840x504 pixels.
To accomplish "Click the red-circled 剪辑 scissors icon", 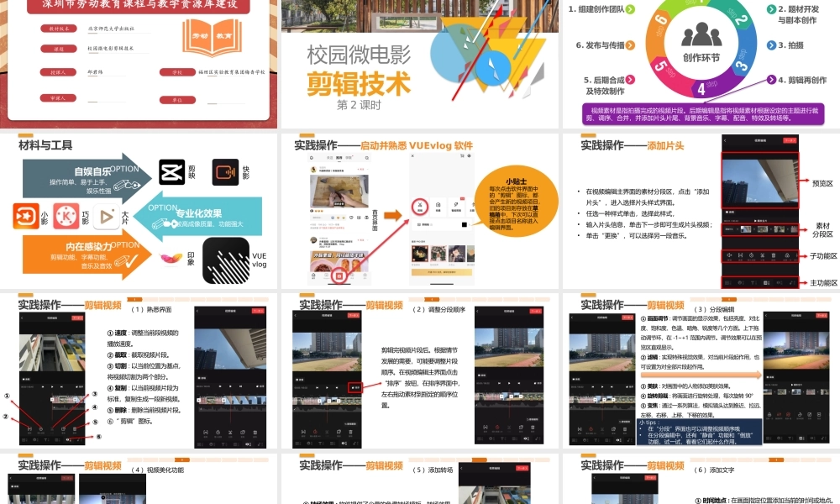I will point(420,205).
